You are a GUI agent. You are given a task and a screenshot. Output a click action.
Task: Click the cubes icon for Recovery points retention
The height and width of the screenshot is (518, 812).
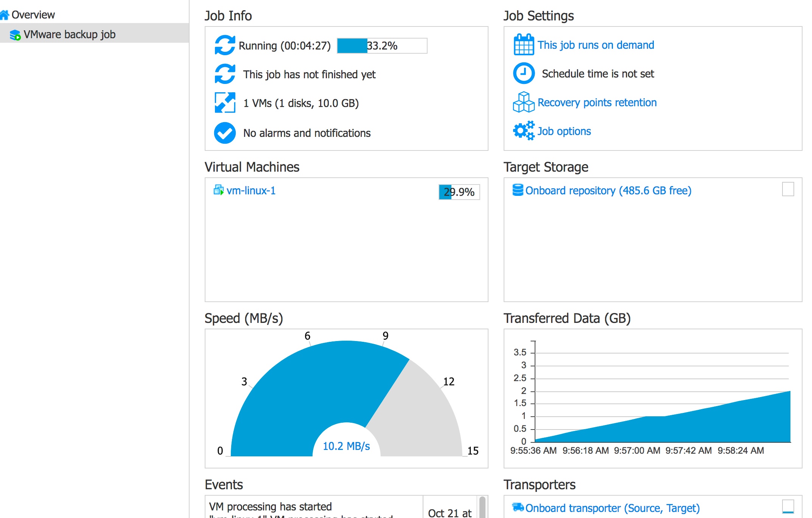click(524, 102)
